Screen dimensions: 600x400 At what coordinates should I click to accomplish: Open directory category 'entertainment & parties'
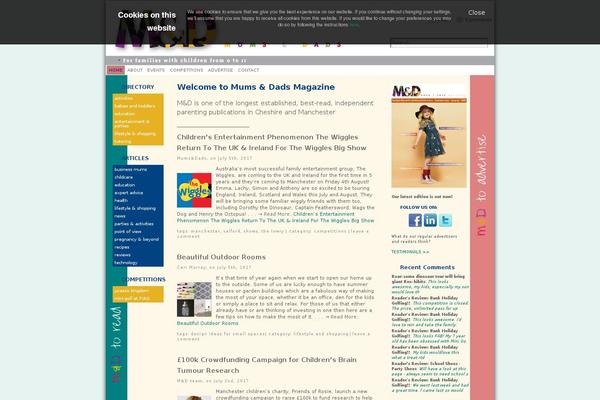click(x=132, y=124)
